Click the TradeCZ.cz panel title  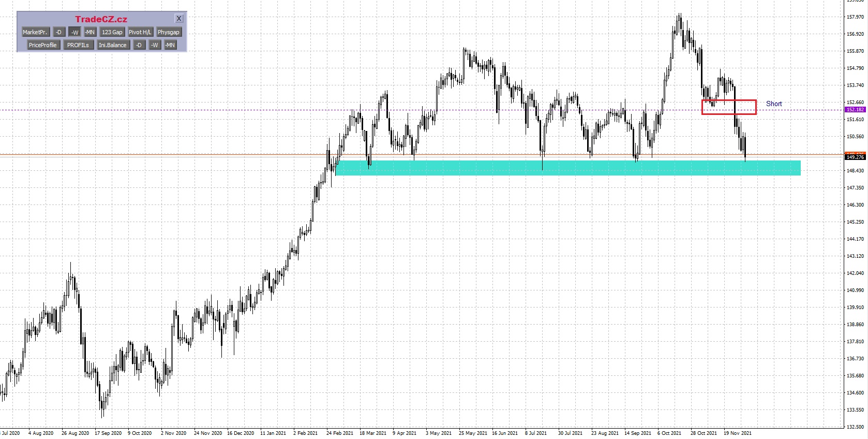tap(101, 19)
